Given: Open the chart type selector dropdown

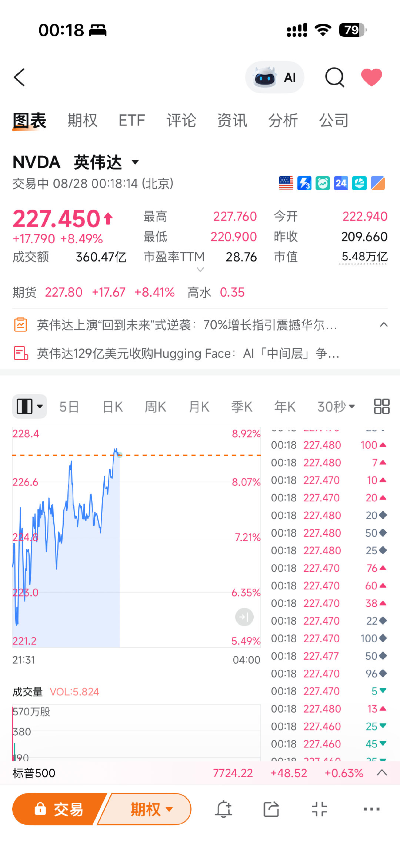Looking at the screenshot, I should (x=30, y=406).
